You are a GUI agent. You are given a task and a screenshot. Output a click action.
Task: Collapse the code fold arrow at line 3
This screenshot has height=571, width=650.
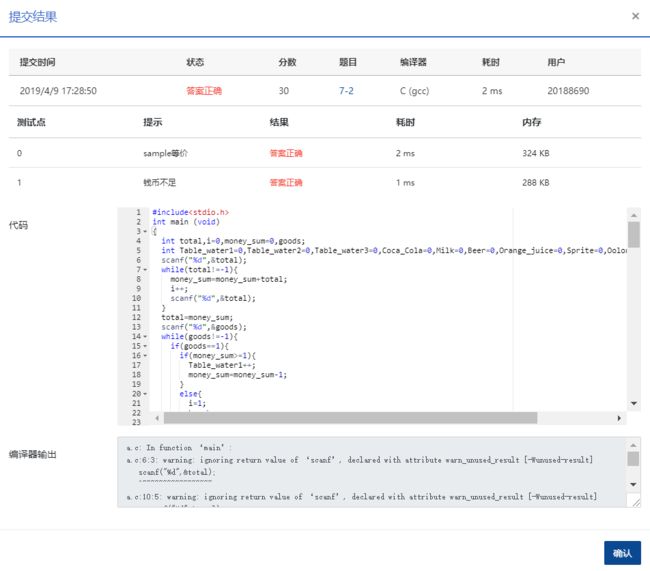pos(145,231)
